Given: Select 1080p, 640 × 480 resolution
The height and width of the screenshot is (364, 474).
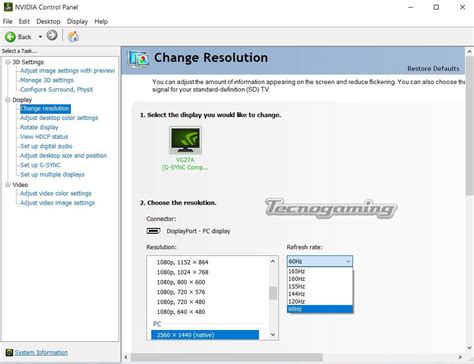Looking at the screenshot, I should point(181,312).
